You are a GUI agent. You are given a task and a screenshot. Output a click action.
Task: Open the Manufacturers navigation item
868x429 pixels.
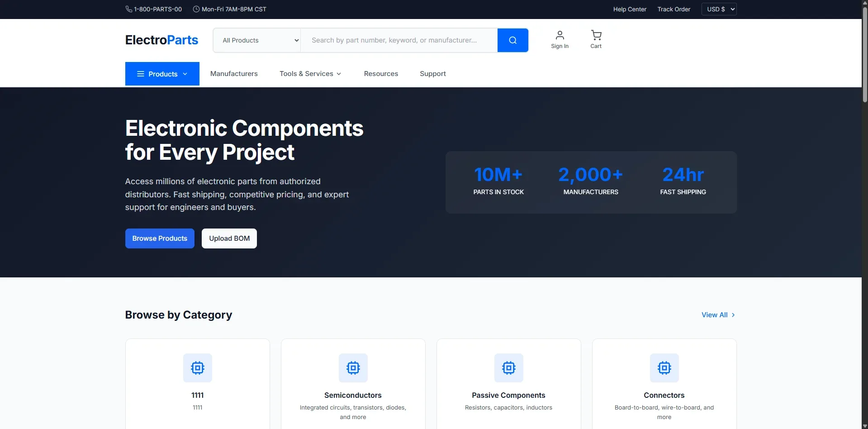(x=233, y=73)
